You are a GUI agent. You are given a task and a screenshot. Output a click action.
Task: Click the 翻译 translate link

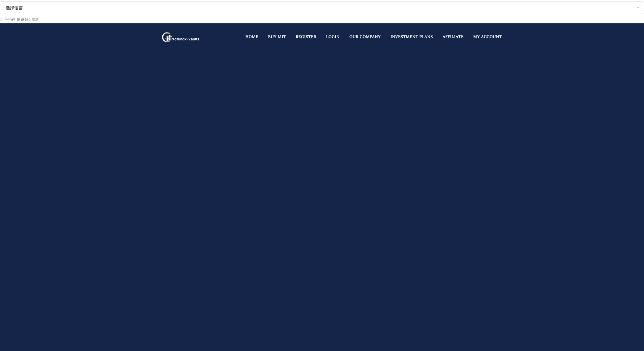(20, 19)
